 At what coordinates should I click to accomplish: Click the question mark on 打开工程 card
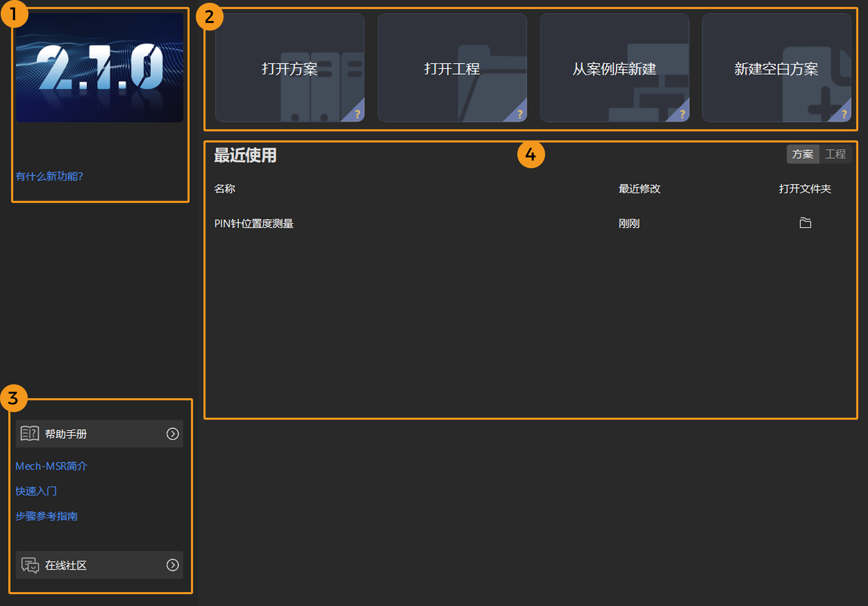[x=519, y=114]
